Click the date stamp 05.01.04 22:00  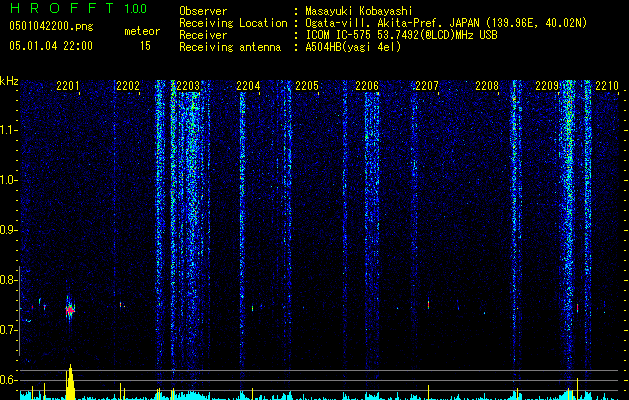click(x=51, y=45)
